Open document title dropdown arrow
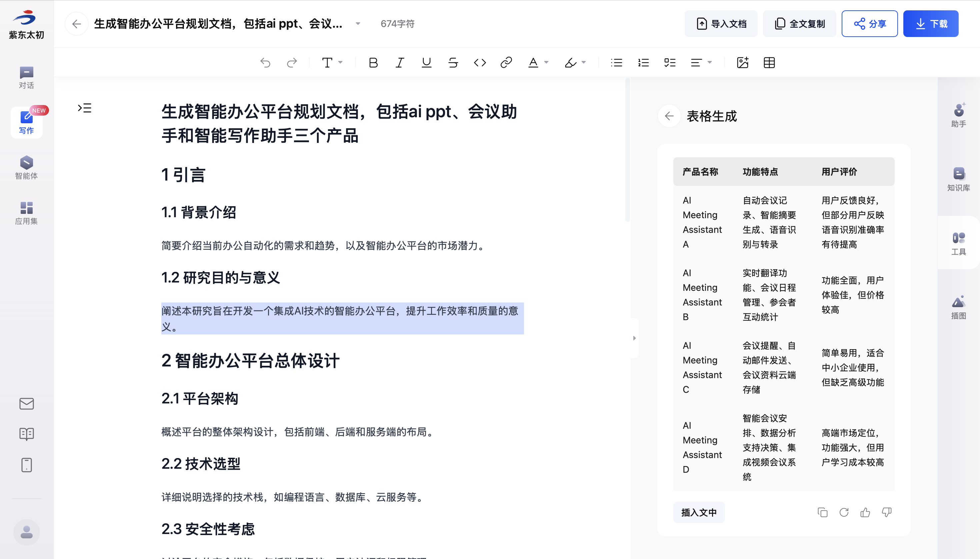The image size is (980, 559). [358, 24]
